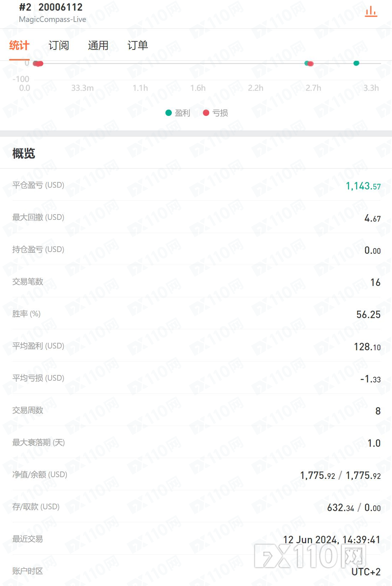
Task: Open the bar chart icon in header
Action: tap(371, 12)
